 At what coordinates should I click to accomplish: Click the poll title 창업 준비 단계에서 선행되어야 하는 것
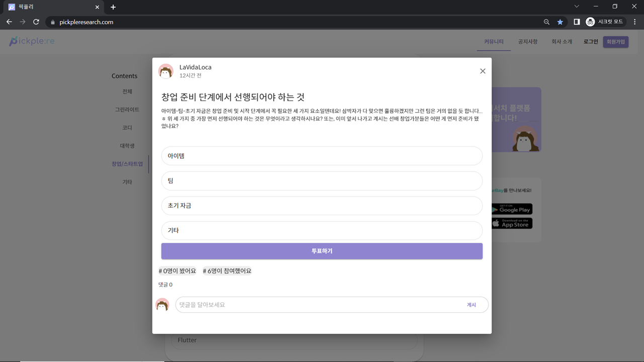point(233,97)
